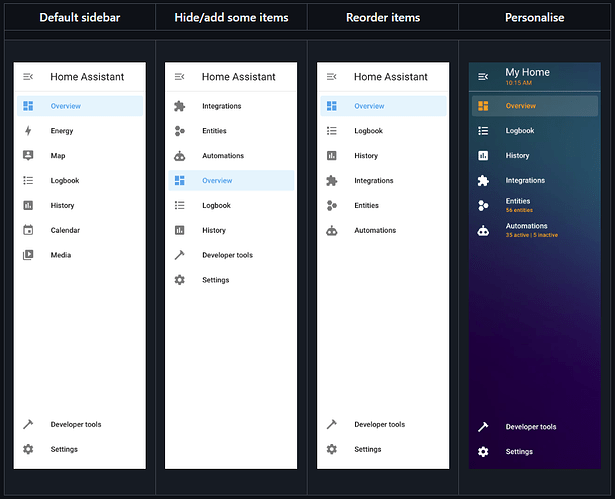
Task: Click the 'My Home' title text
Action: tap(527, 72)
